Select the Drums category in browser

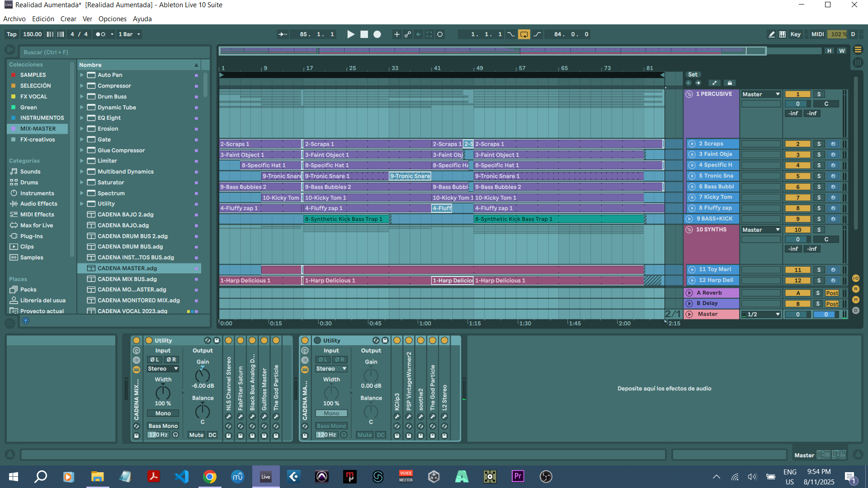tap(29, 183)
